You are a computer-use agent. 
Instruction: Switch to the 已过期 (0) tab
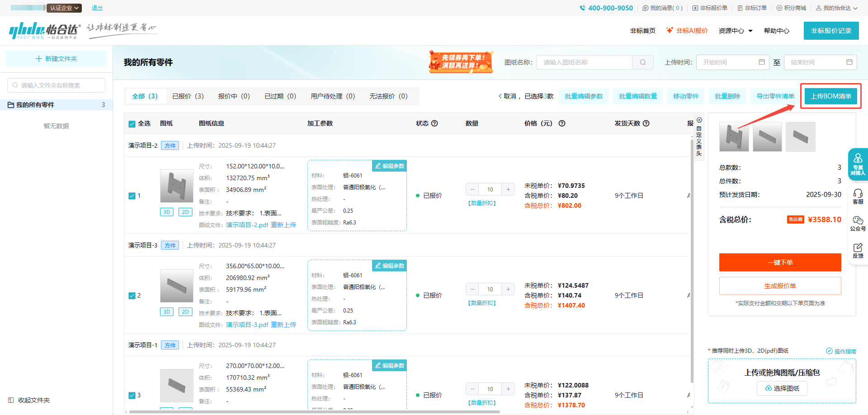click(280, 96)
